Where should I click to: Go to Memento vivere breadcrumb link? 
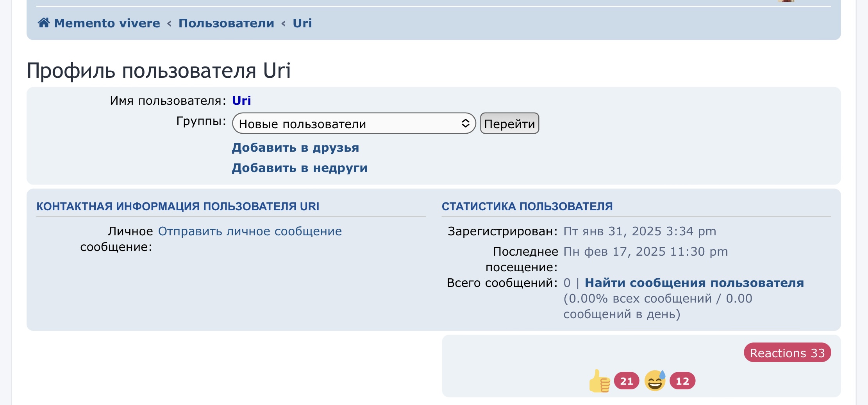tap(107, 23)
